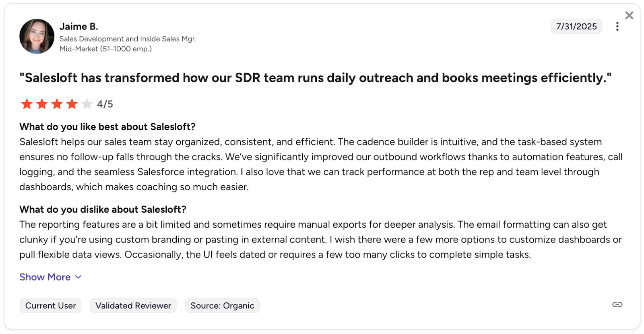Screen dimensions: 644x334
Task: Close the review card with the X
Action: pyautogui.click(x=629, y=15)
